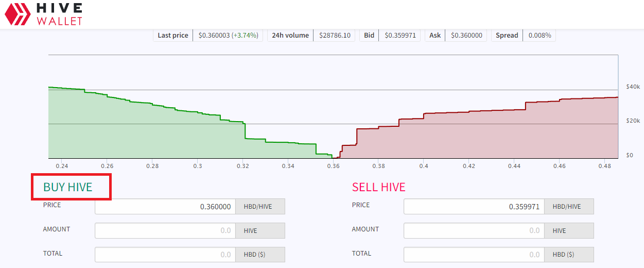Click the Sell Hive amount field
Screen dimensions: 644x268
coord(474,231)
